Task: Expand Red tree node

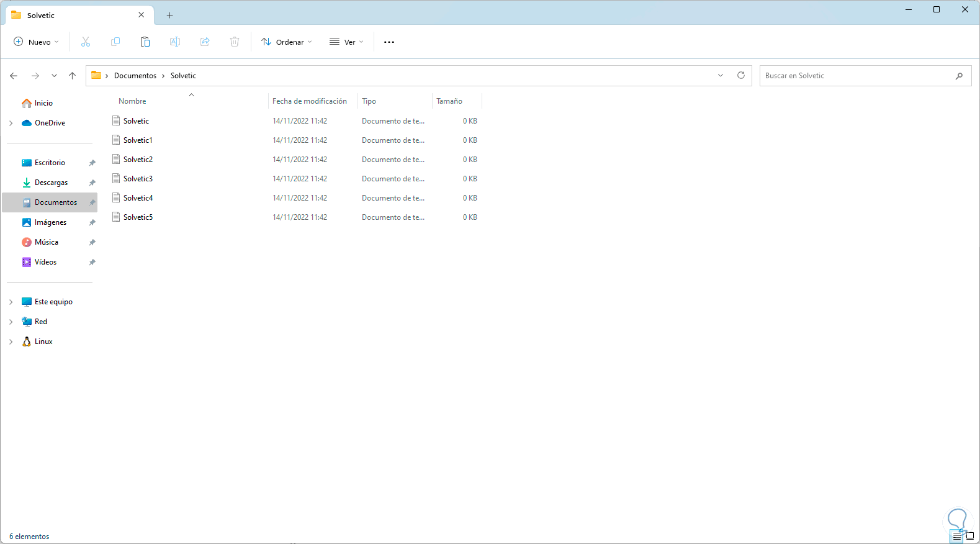Action: (x=11, y=322)
